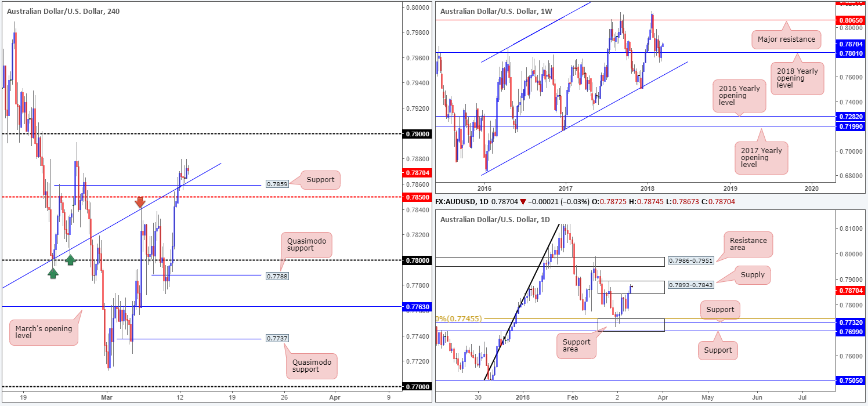Select the 0.7788 price label
Screen dimensions: 868x406
[279, 276]
